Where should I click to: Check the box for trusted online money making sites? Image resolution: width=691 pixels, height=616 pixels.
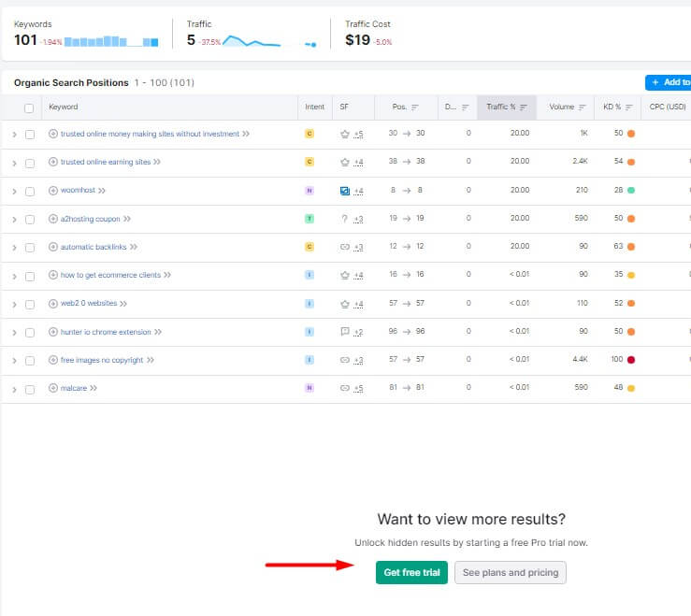30,135
